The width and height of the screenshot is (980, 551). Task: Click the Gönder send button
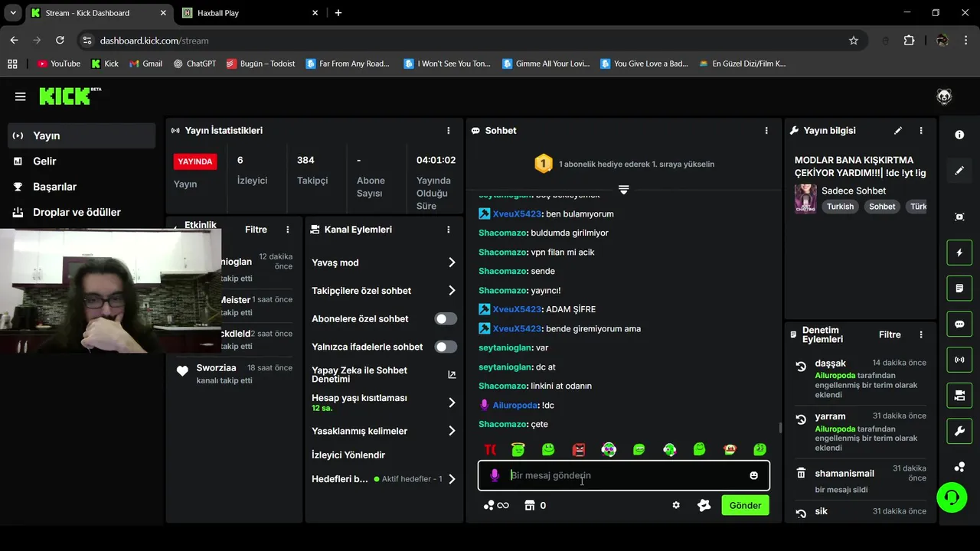(x=745, y=505)
